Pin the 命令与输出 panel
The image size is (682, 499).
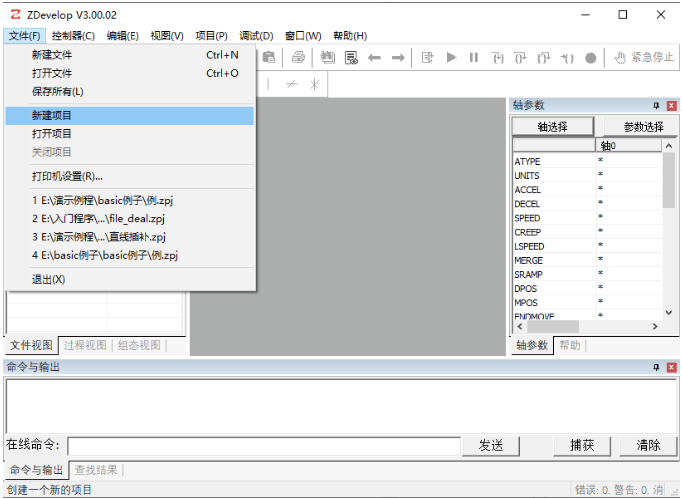coord(656,367)
